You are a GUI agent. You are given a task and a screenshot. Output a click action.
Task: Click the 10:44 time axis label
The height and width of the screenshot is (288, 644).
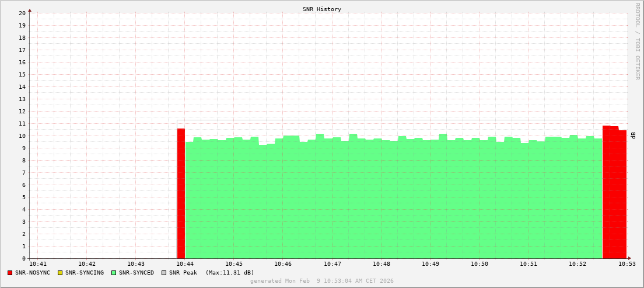pyautogui.click(x=184, y=265)
